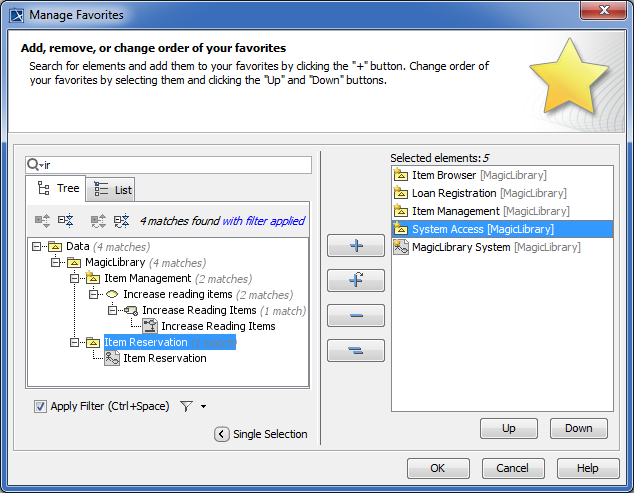This screenshot has width=634, height=493.
Task: Click the Increase Reading Items activity icon
Action: tap(131, 310)
